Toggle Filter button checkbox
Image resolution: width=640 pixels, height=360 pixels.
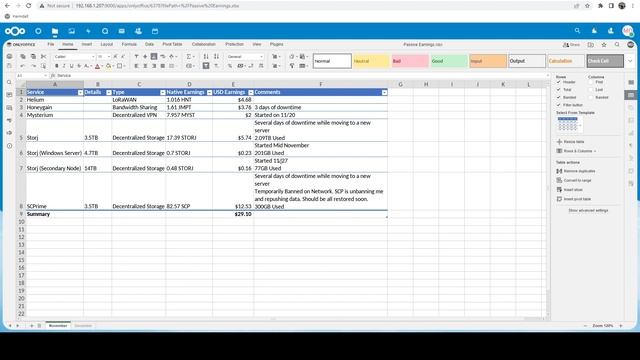(x=559, y=105)
